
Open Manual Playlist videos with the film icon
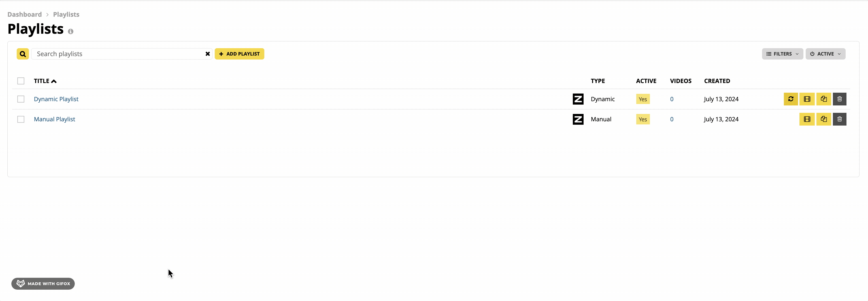tap(807, 119)
